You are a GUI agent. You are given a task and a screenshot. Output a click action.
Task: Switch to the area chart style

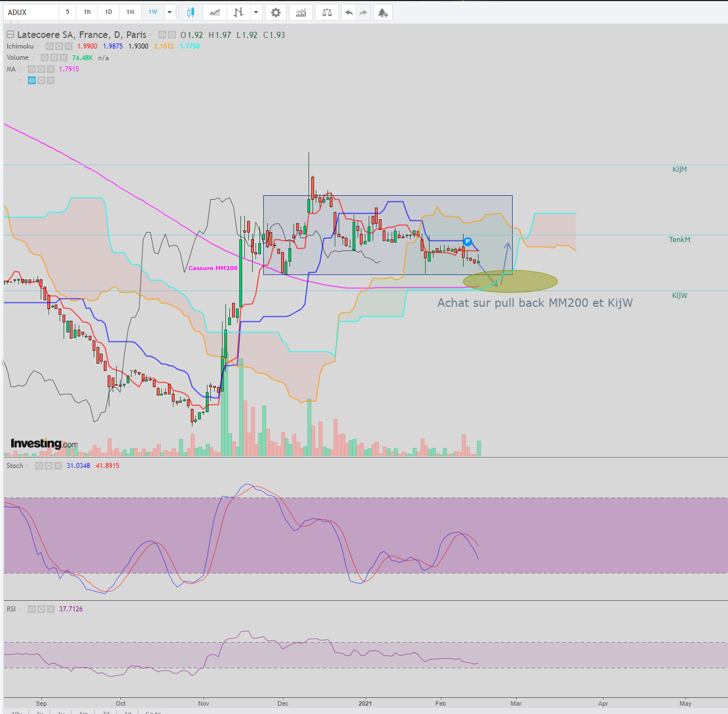[214, 12]
